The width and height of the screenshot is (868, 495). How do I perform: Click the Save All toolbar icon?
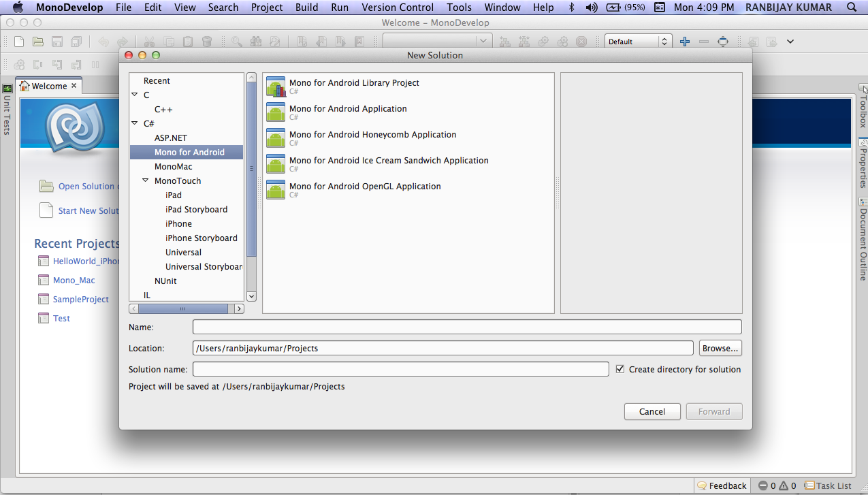[76, 41]
